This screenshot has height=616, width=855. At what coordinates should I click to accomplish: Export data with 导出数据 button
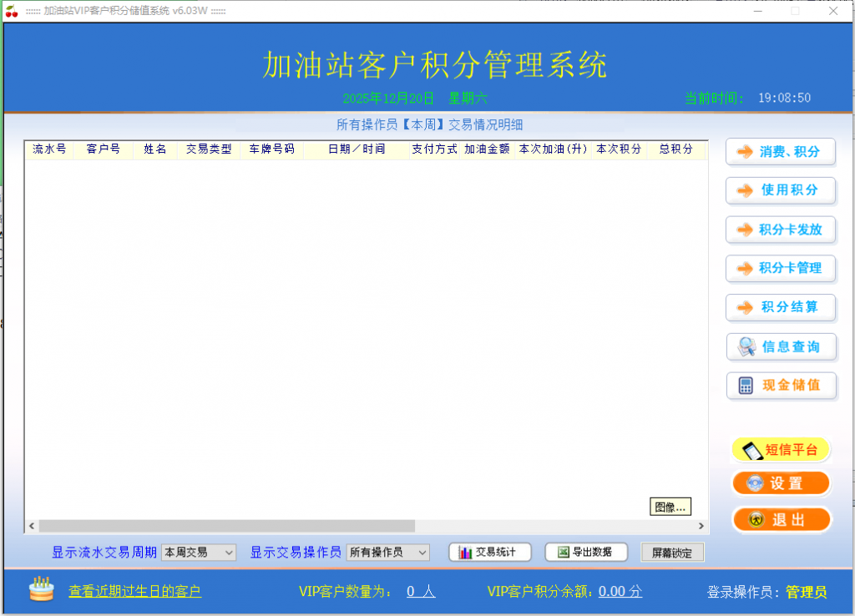click(585, 553)
